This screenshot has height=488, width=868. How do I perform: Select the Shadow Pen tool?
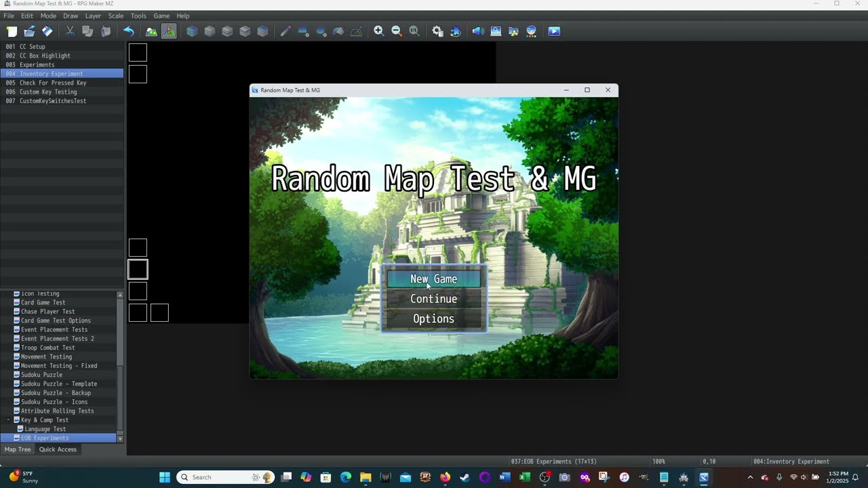[356, 31]
